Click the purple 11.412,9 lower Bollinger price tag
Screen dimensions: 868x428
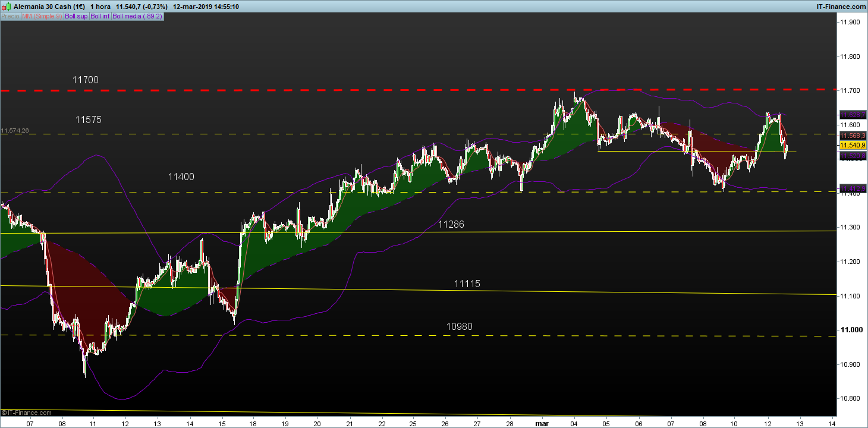click(853, 188)
